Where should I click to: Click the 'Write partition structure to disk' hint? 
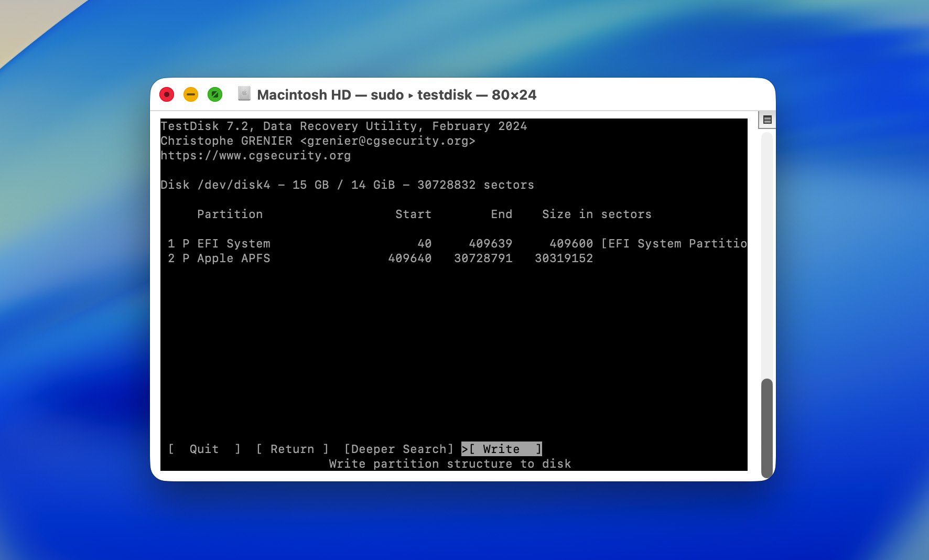coord(450,464)
